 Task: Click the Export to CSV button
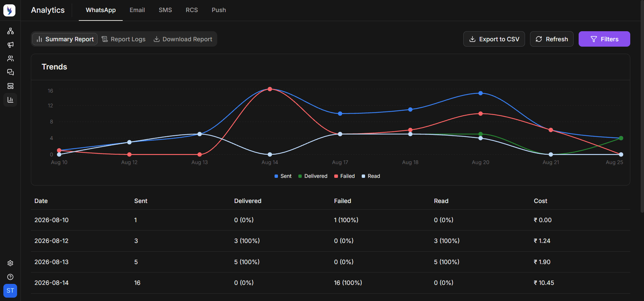[494, 39]
